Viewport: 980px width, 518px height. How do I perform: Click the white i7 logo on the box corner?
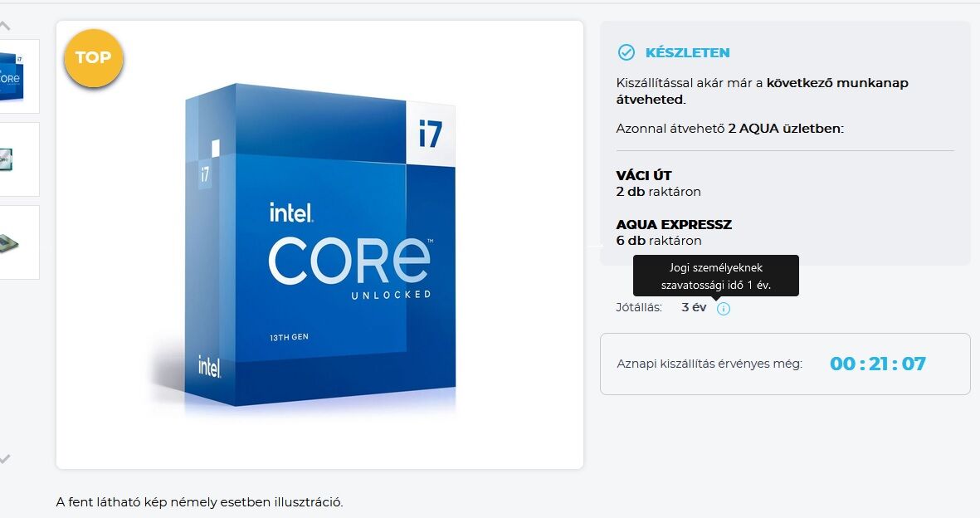pyautogui.click(x=431, y=134)
